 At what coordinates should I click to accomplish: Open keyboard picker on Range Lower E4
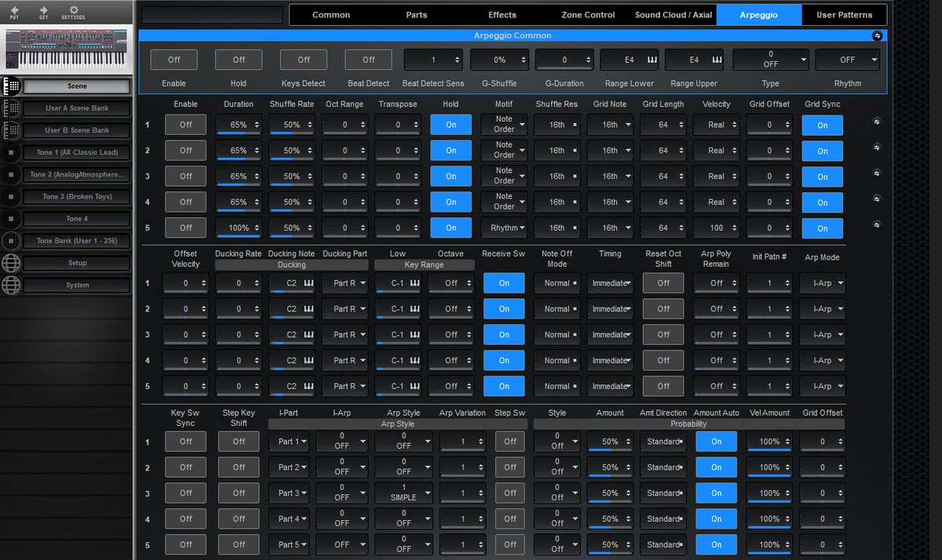(x=651, y=60)
